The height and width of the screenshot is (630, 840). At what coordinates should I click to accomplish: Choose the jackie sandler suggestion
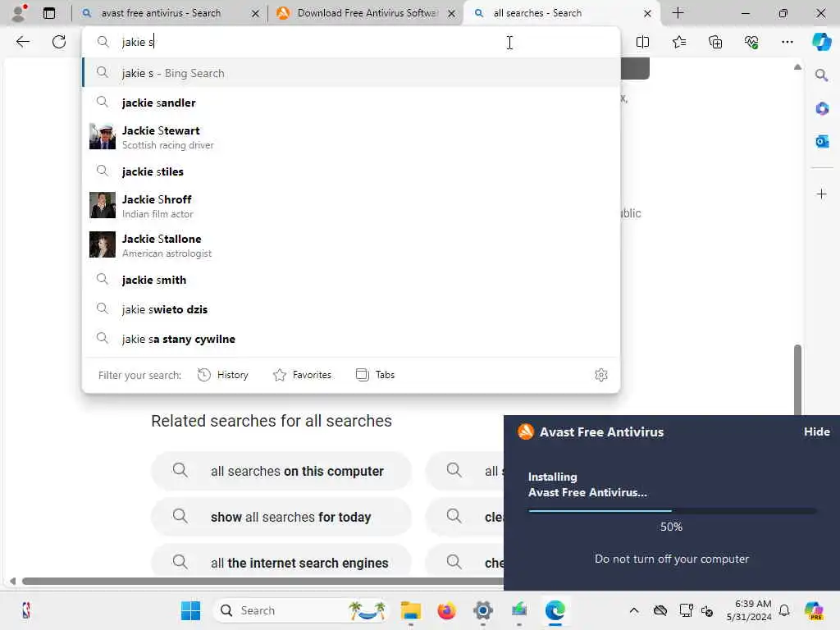click(351, 103)
